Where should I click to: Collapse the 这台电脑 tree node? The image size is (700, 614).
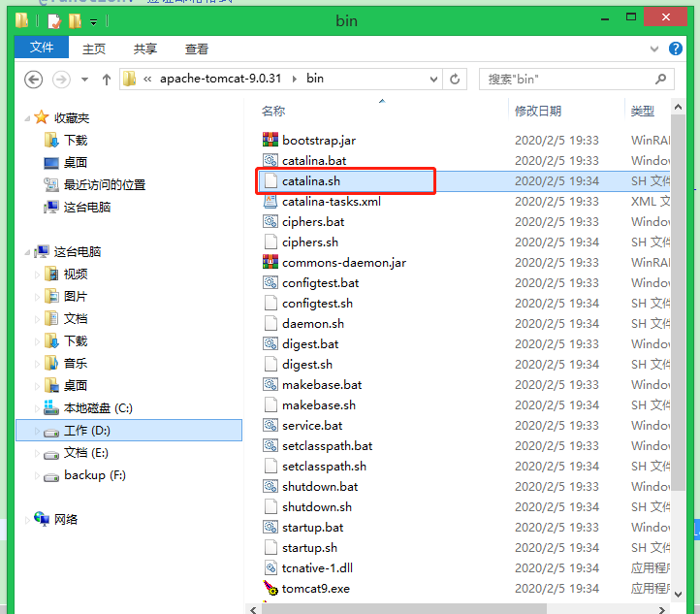tap(27, 252)
